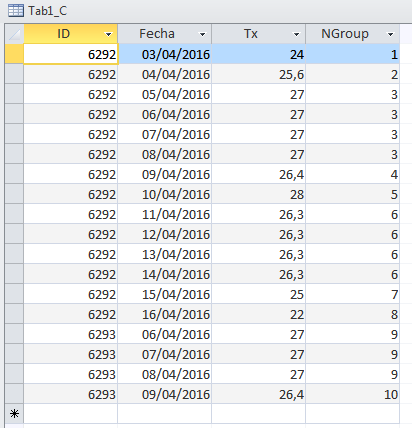Open the ID column dropdown arrow
Viewport: 412px width, 428px height.
[108, 34]
